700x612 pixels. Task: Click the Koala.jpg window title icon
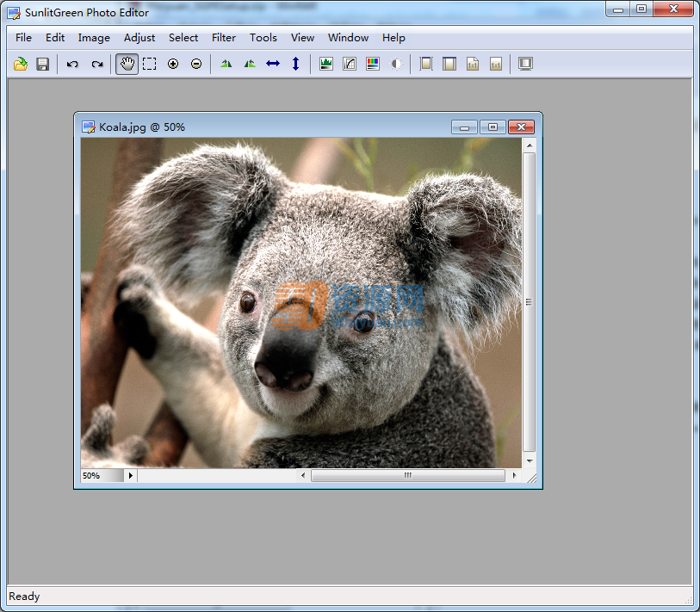[89, 127]
